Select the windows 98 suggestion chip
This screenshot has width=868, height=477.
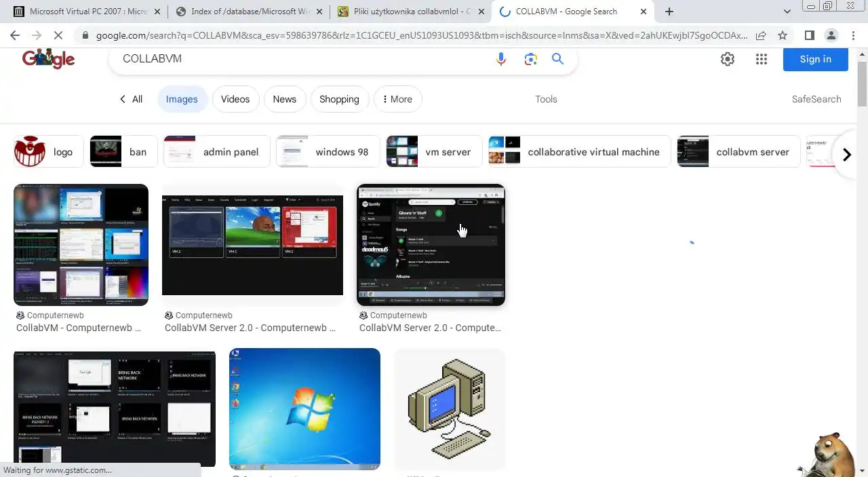[x=328, y=152]
